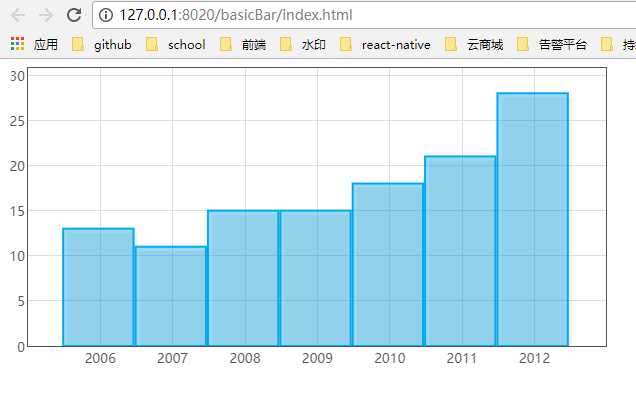Viewport: 636px width, 400px height.
Task: Select the 2006 bar in chart
Action: 99,287
